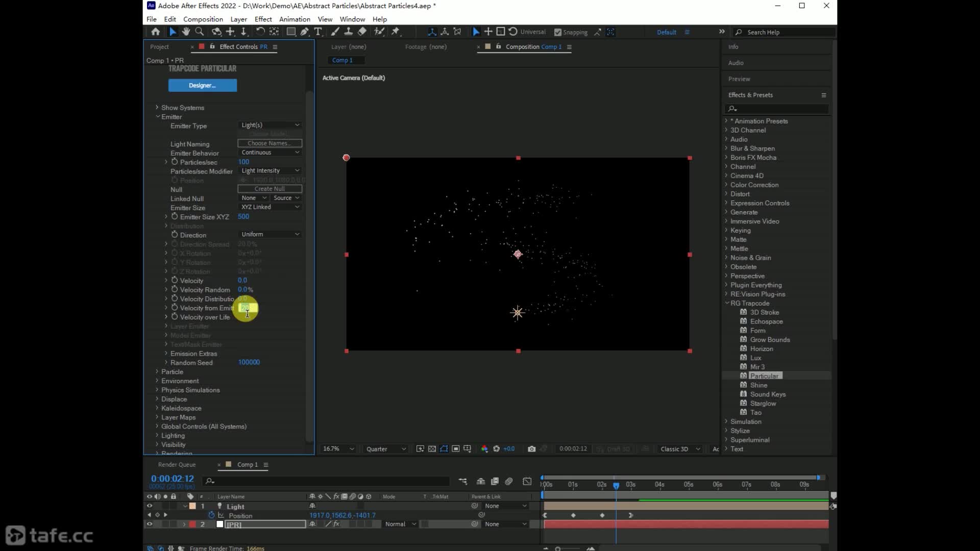Select the Eraser tool
The width and height of the screenshot is (980, 551).
(362, 32)
